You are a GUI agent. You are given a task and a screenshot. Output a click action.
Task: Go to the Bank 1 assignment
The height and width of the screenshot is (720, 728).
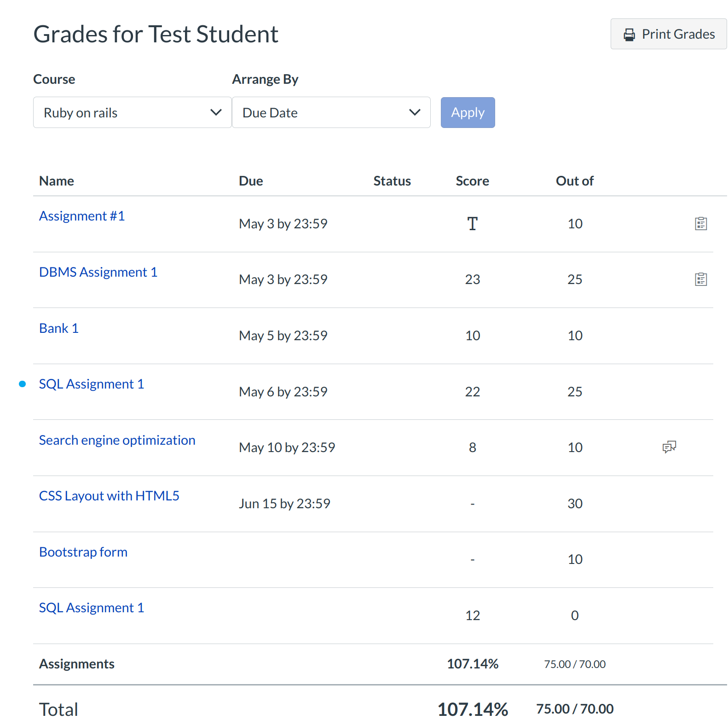pyautogui.click(x=59, y=328)
